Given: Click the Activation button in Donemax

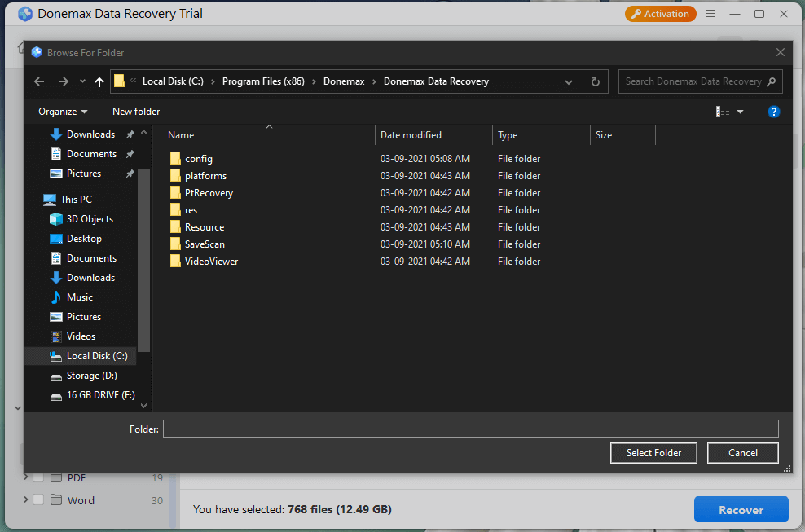Looking at the screenshot, I should (x=660, y=14).
